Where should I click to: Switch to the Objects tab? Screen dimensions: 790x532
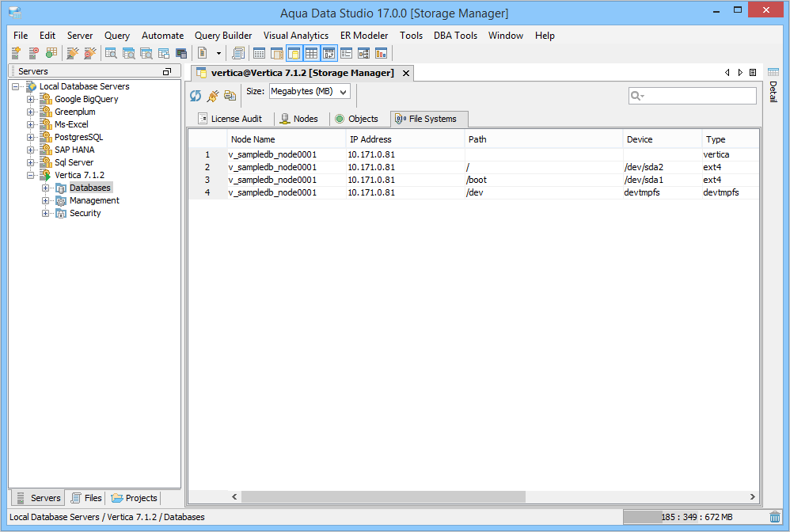357,119
